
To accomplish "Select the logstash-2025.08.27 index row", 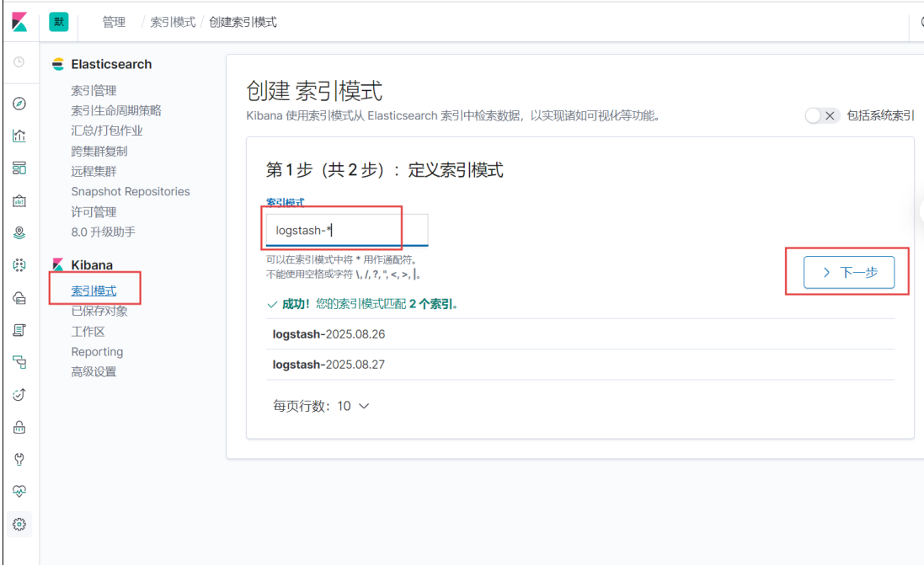I will point(580,365).
